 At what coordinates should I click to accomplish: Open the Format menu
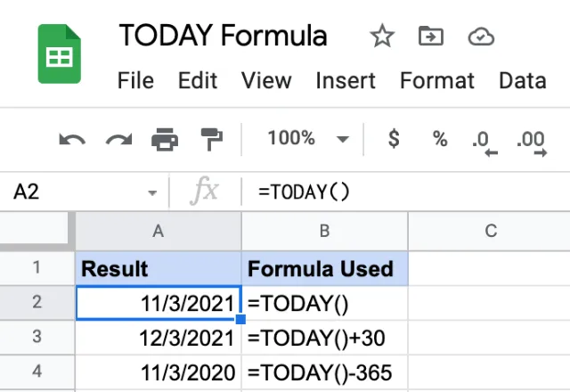tap(437, 80)
